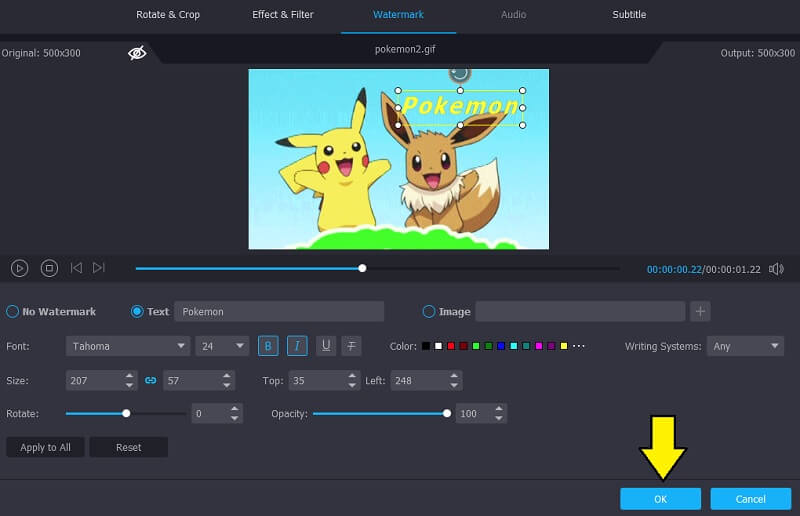Screen dimensions: 800x516
Task: Switch to the Rotate & Crop tab
Action: tap(168, 15)
